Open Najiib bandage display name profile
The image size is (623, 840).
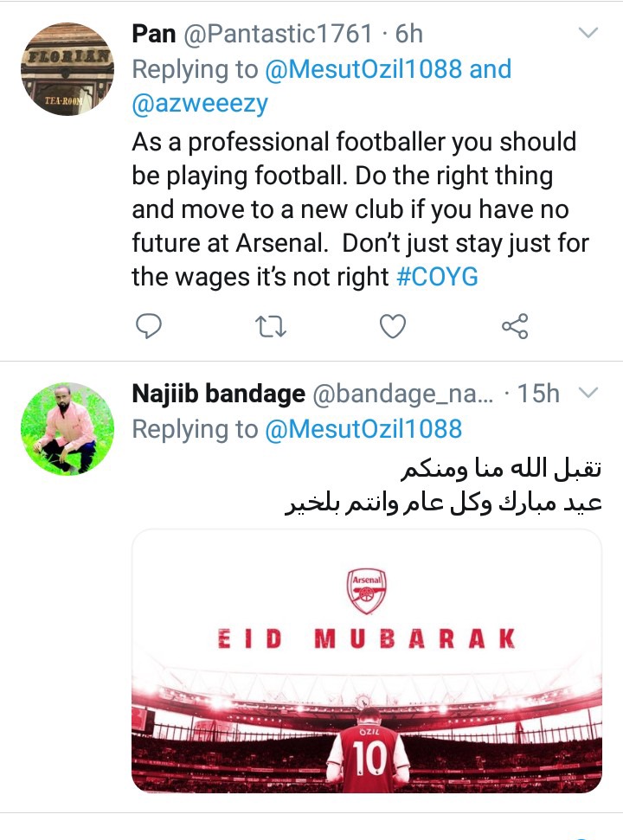218,394
